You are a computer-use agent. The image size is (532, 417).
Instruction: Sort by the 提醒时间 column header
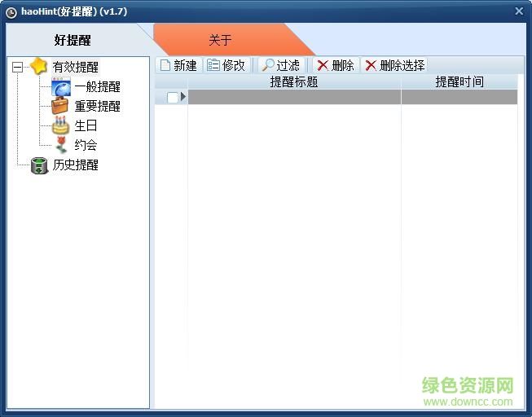(459, 82)
